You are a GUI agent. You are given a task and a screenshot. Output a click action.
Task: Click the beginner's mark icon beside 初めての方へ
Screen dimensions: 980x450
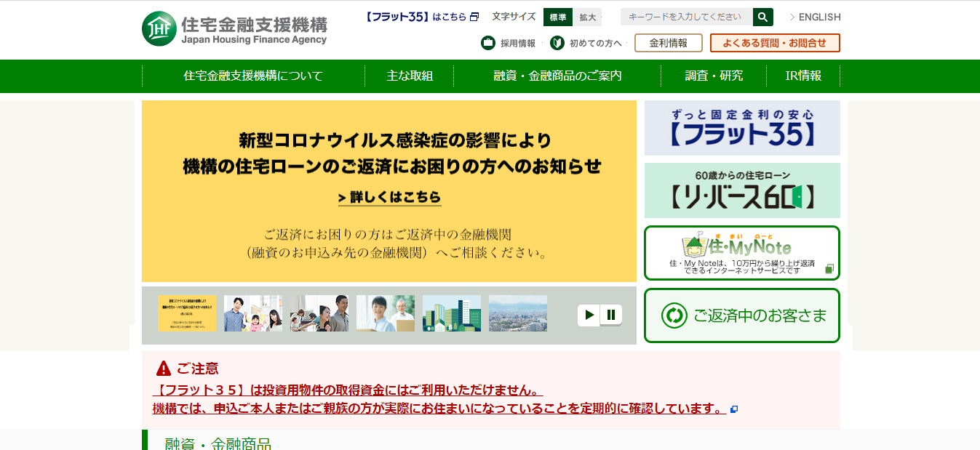[557, 43]
